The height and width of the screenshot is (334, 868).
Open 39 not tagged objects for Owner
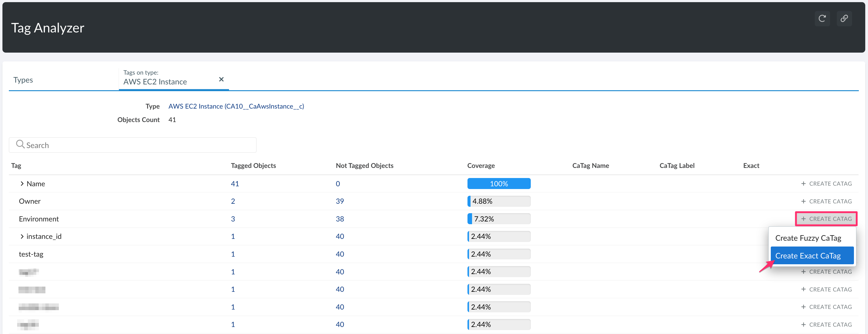pyautogui.click(x=339, y=201)
